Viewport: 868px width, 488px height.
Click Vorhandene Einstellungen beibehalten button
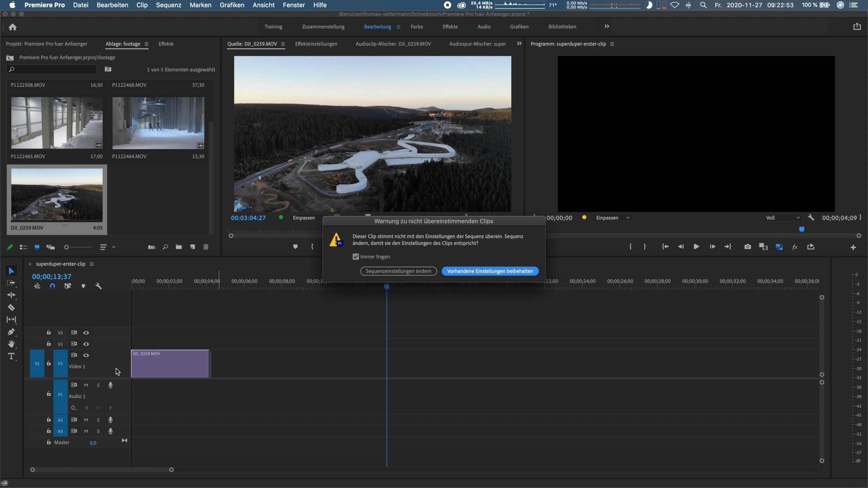pos(490,271)
